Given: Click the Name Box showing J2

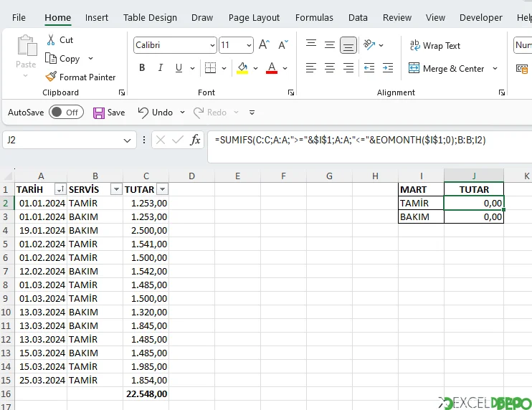Looking at the screenshot, I should coord(65,140).
